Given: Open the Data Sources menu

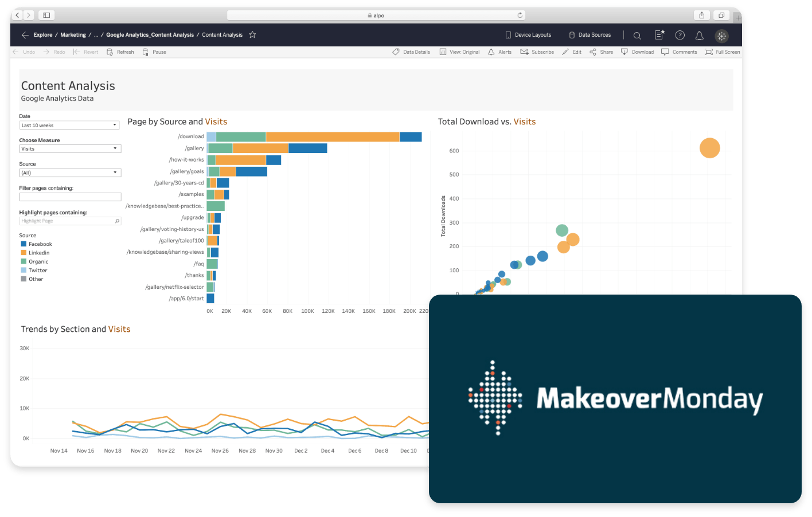Looking at the screenshot, I should click(590, 35).
